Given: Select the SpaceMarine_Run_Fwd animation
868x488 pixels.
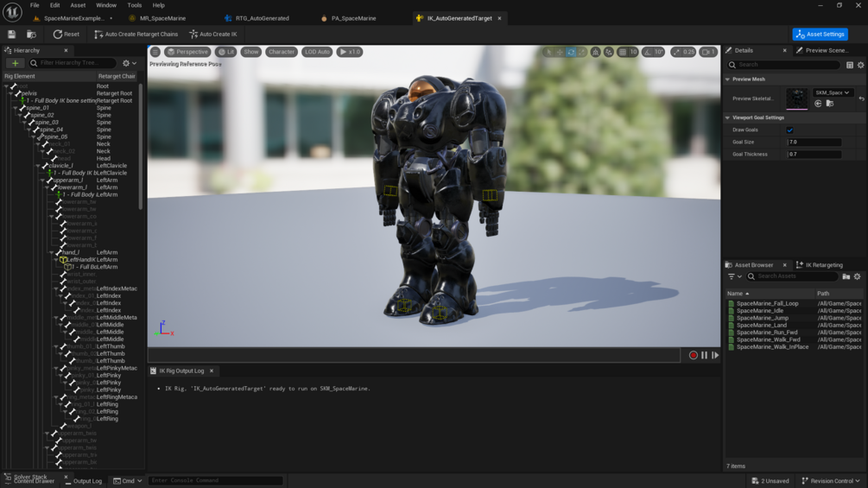Looking at the screenshot, I should click(x=767, y=333).
